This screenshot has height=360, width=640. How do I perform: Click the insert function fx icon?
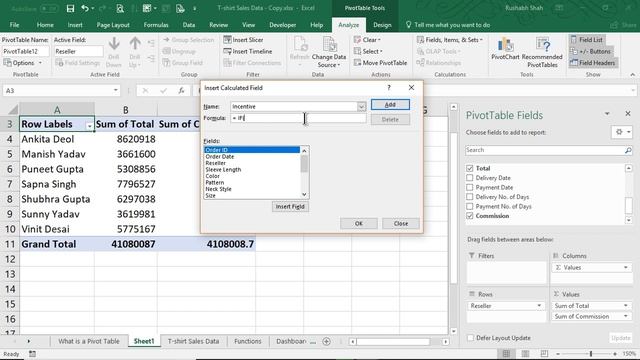tap(181, 91)
